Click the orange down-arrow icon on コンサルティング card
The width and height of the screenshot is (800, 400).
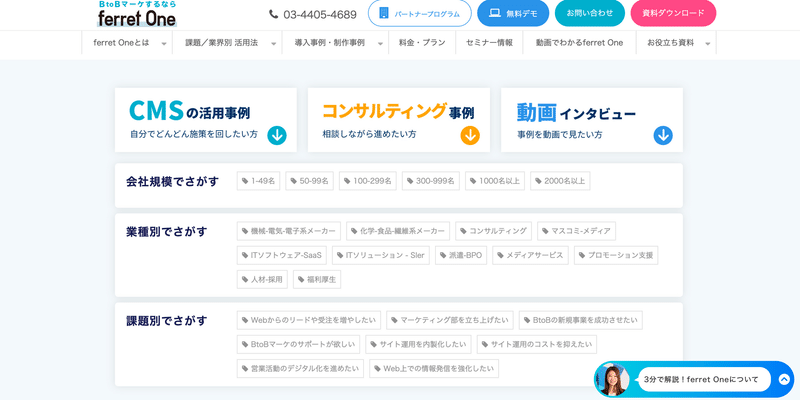tap(470, 136)
